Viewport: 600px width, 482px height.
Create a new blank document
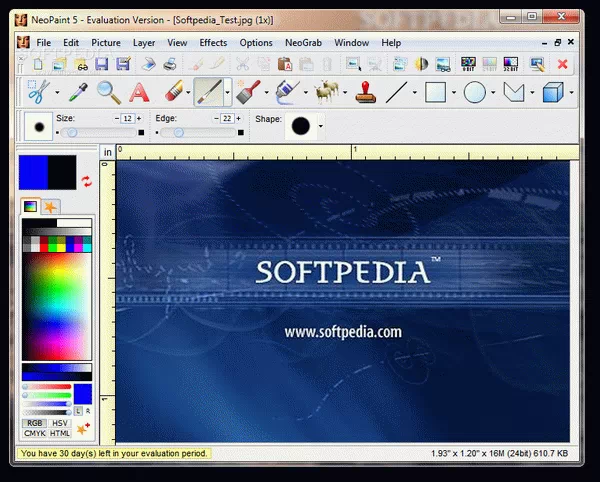(38, 64)
